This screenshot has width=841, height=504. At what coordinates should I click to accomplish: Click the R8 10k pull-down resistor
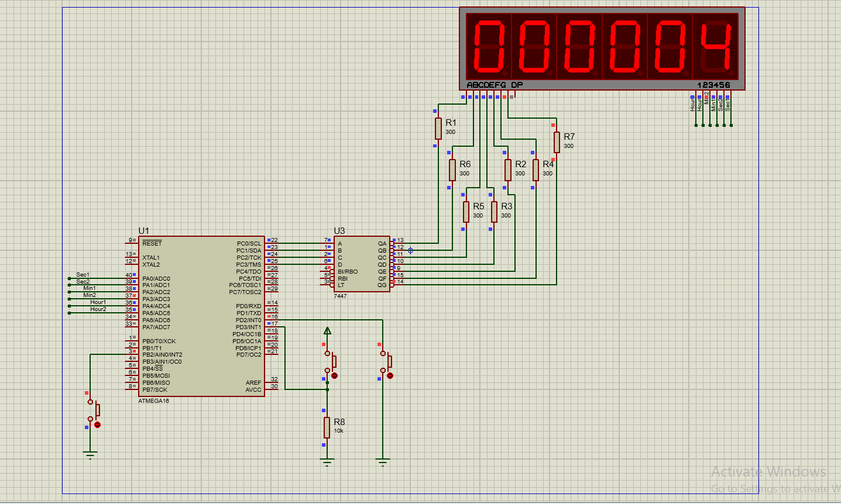pos(327,427)
